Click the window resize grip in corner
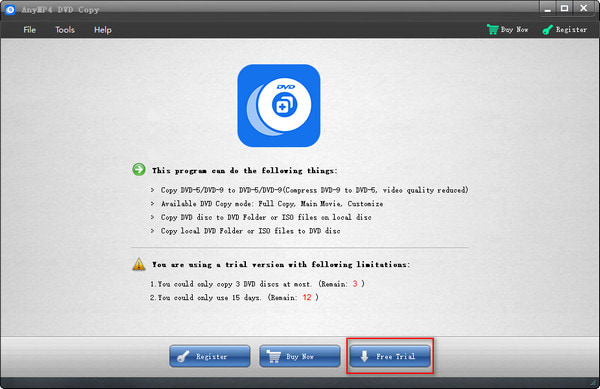Image resolution: width=600 pixels, height=389 pixels. tap(593, 382)
